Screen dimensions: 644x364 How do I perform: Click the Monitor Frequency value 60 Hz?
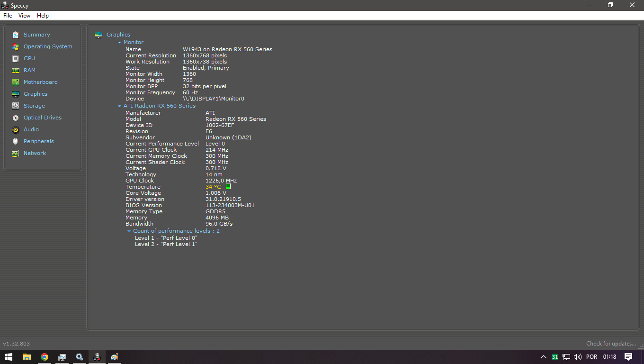coord(190,92)
